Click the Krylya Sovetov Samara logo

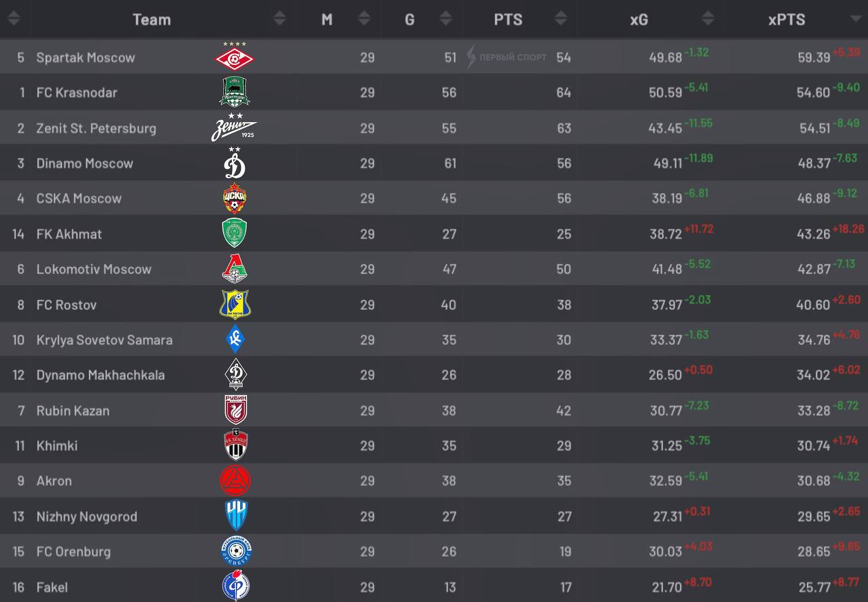pyautogui.click(x=235, y=339)
